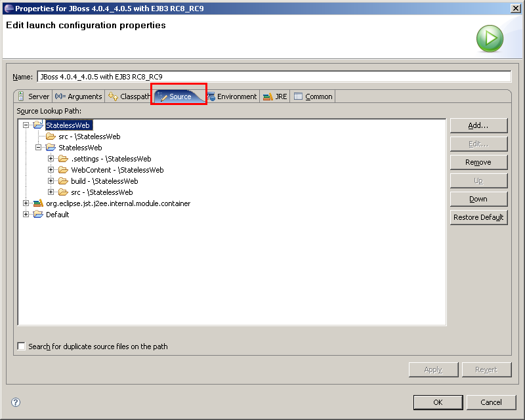Click the Source tab pencil icon
The image size is (525, 420).
tap(162, 96)
